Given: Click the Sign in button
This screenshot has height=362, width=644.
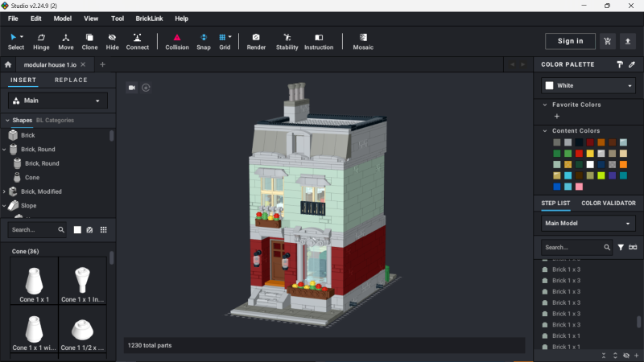Looking at the screenshot, I should 570,41.
